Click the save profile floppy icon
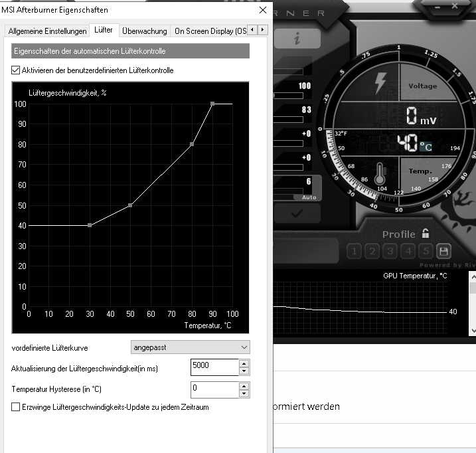This screenshot has width=476, height=453. [x=444, y=251]
